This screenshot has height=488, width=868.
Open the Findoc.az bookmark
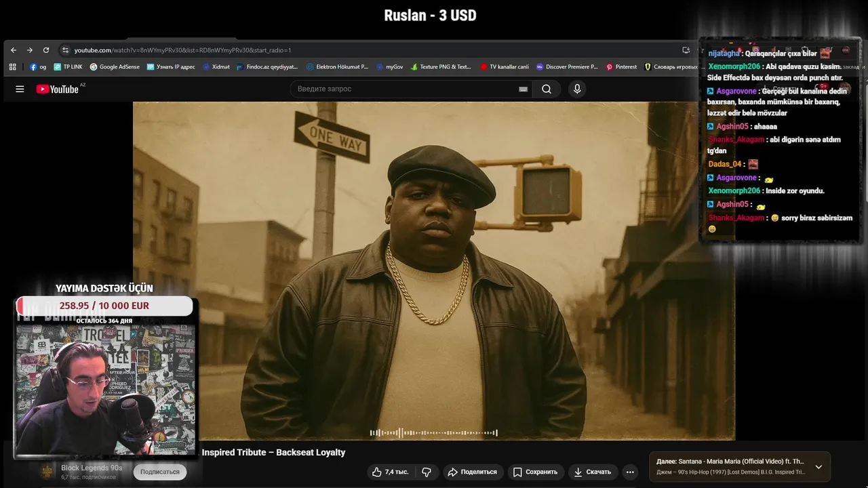(x=267, y=67)
